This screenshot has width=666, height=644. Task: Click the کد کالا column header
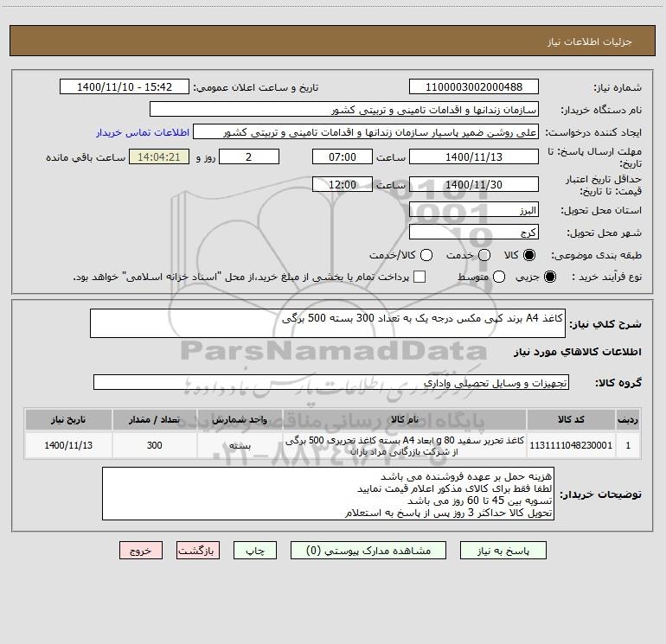(x=571, y=419)
